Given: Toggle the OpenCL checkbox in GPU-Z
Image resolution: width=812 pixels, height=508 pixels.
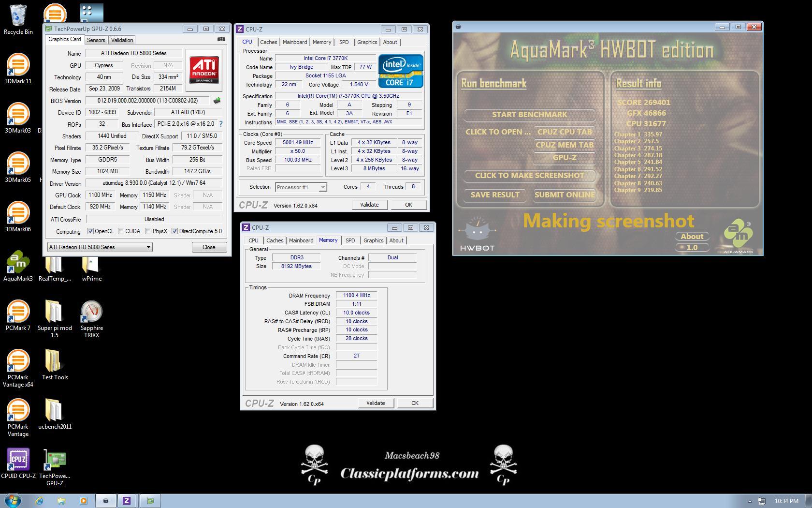Looking at the screenshot, I should point(90,231).
